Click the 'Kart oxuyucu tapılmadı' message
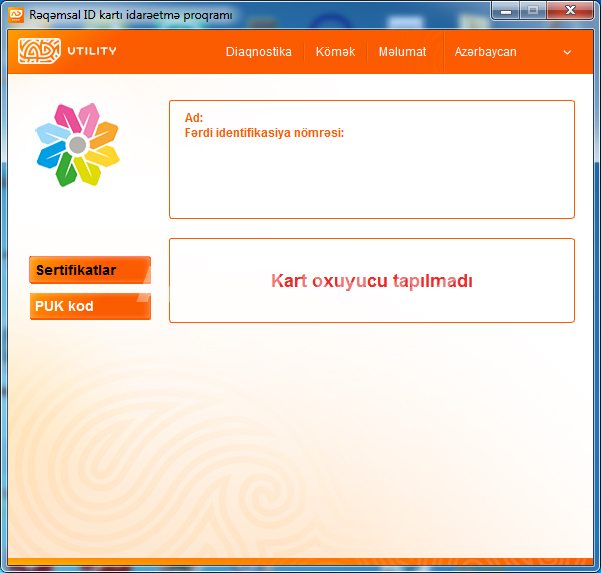This screenshot has height=573, width=601. point(371,281)
